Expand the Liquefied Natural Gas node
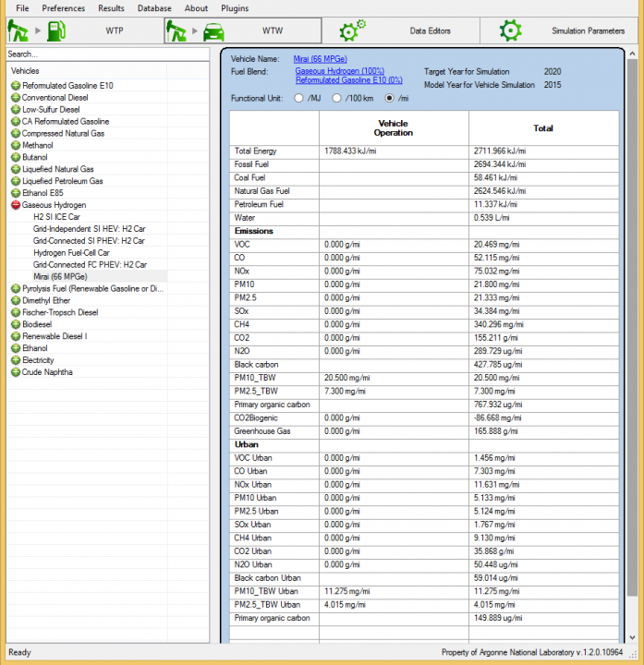This screenshot has height=665, width=644. (x=16, y=169)
